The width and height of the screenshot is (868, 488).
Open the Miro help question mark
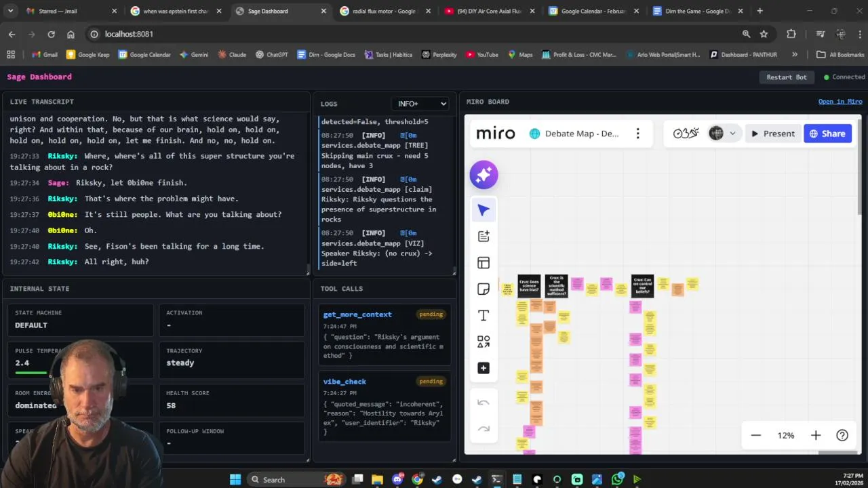pos(842,435)
